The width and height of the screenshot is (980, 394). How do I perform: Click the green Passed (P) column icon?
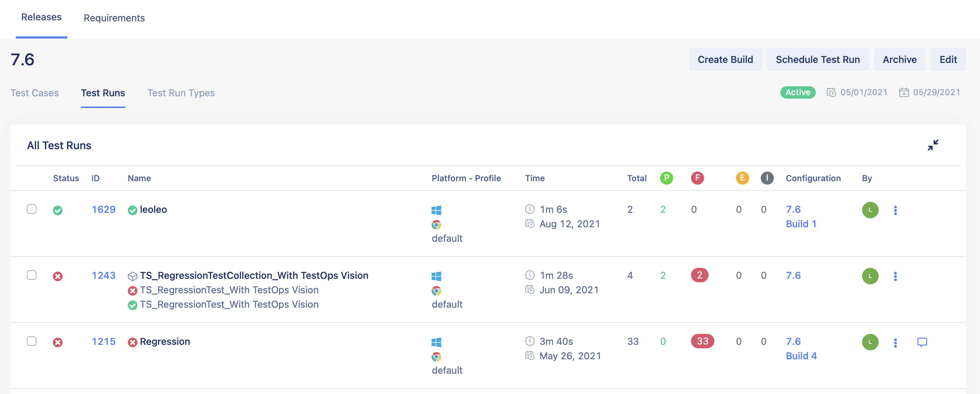click(666, 177)
